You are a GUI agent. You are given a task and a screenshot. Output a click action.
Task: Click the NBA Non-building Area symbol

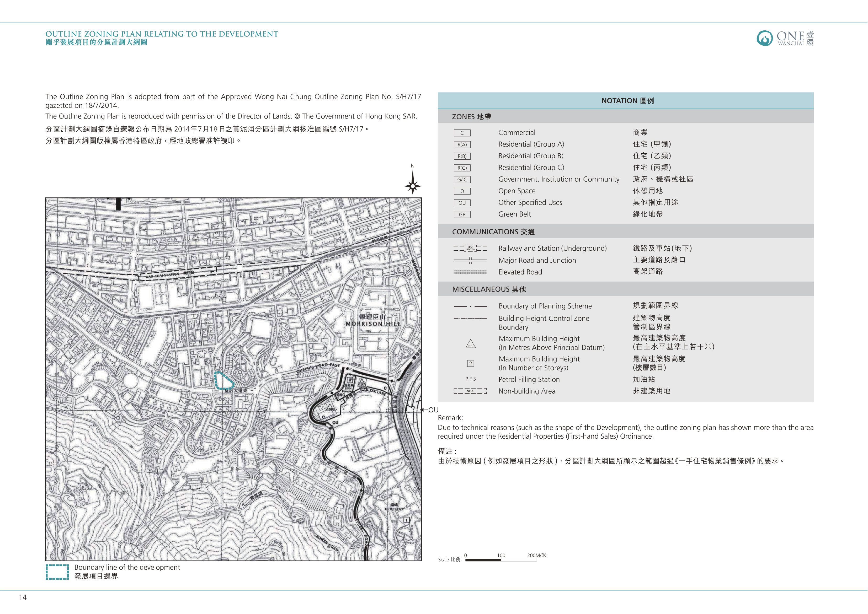coord(470,391)
